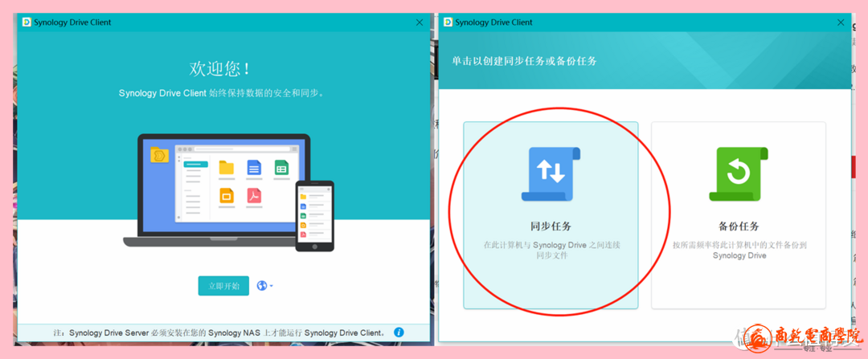The image size is (868, 359).
Task: Select the 同步任务 card
Action: 551,215
